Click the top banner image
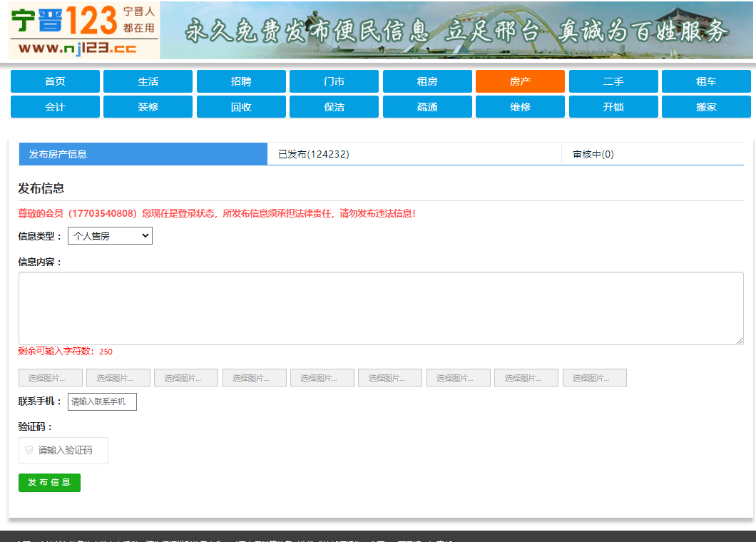 point(456,30)
